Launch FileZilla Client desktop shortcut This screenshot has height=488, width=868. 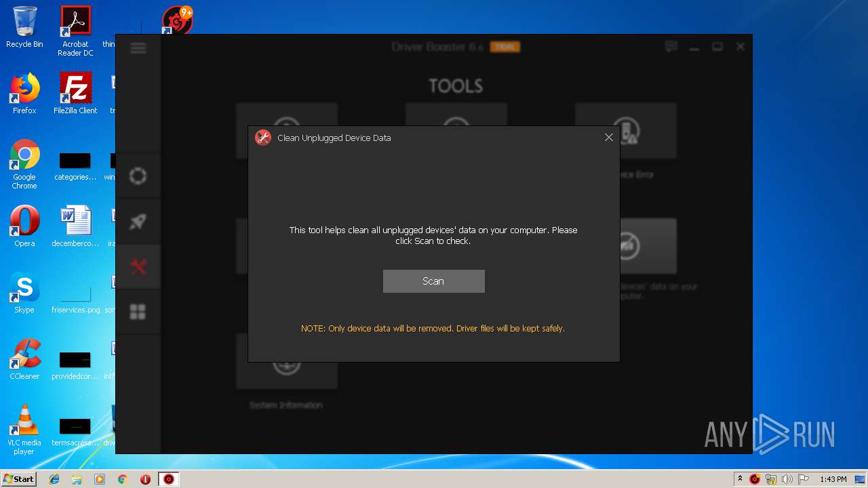pos(75,94)
